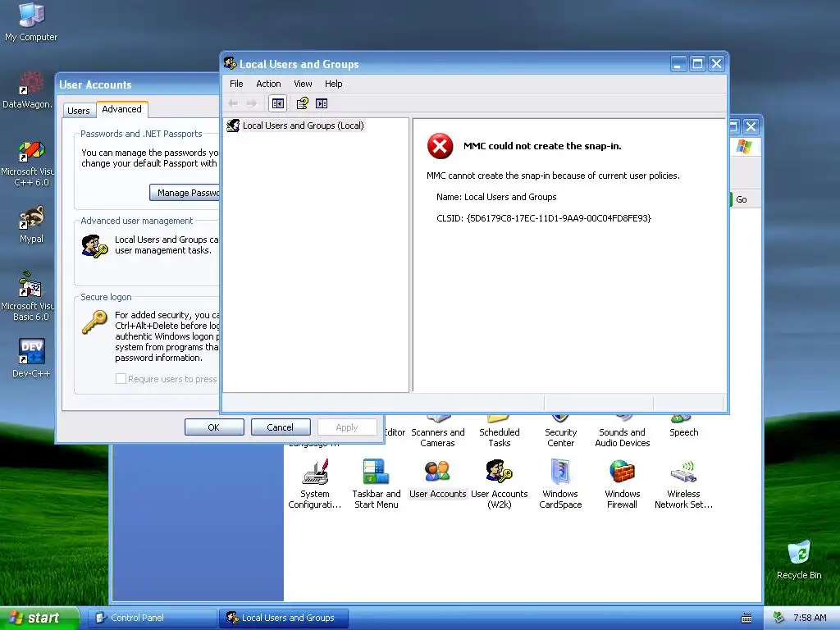Open User Accounts Control Panel icon
The image size is (840, 630).
point(438,480)
